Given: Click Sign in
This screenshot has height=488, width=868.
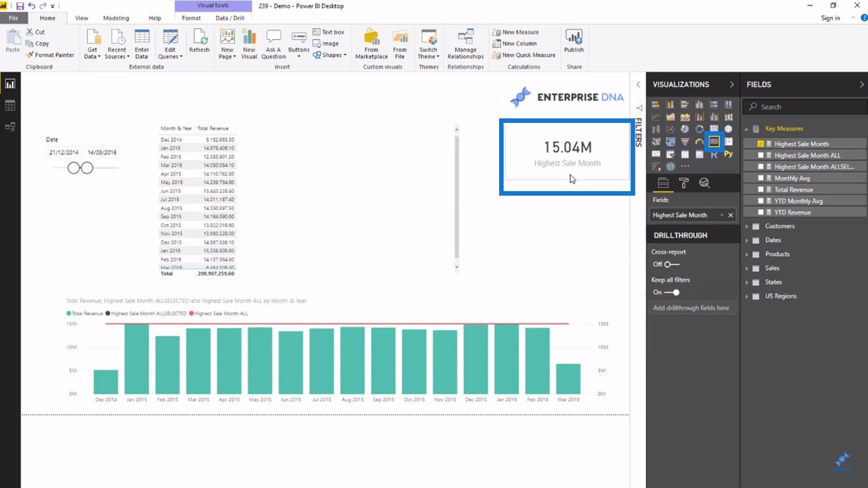Looking at the screenshot, I should (x=830, y=18).
